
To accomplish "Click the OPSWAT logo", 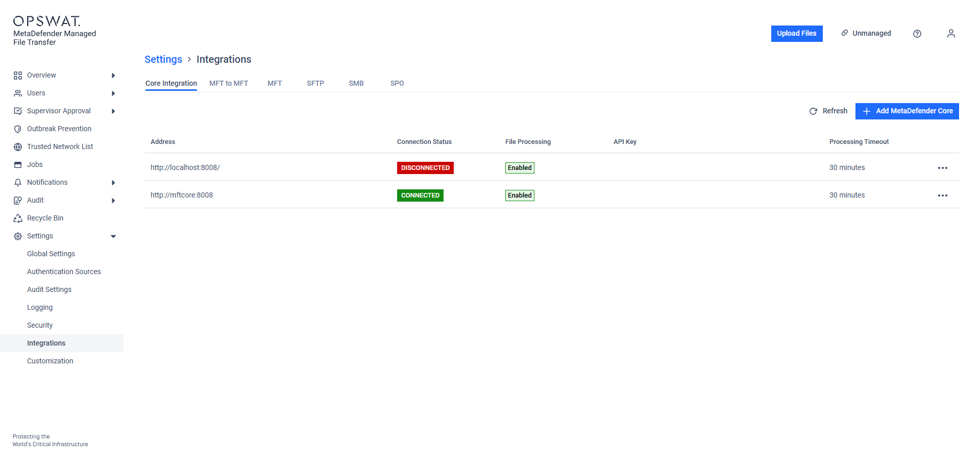I will [x=47, y=21].
